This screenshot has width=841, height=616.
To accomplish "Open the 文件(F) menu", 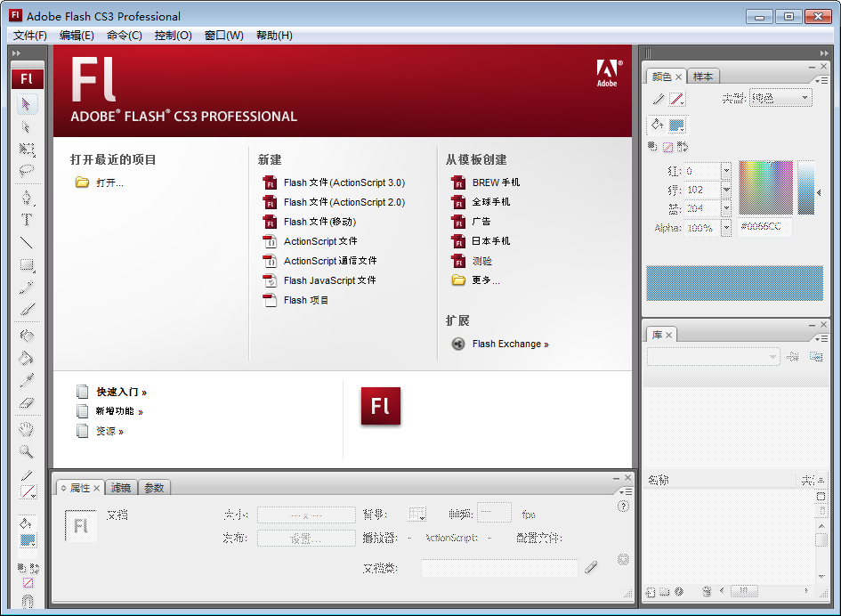I will 30,36.
